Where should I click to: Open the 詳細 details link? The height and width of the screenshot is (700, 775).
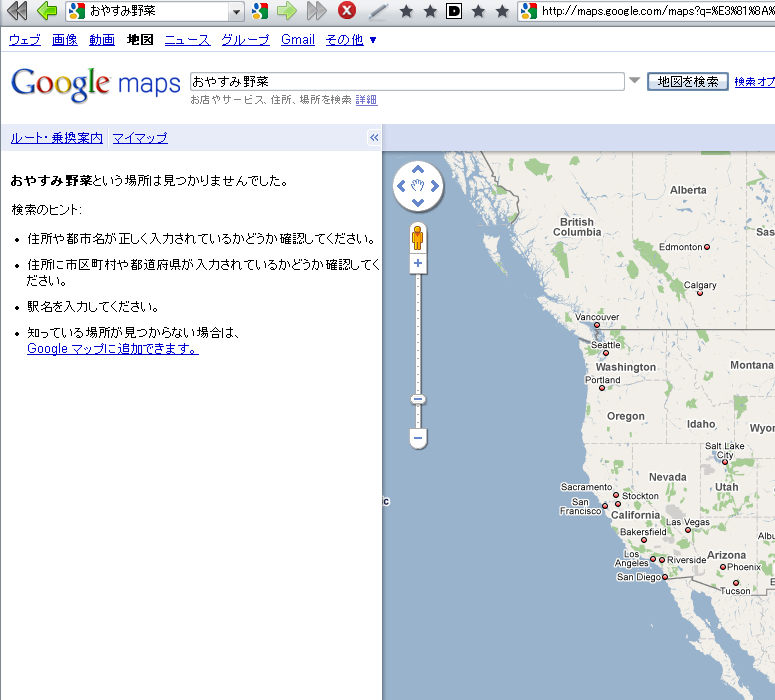click(366, 100)
